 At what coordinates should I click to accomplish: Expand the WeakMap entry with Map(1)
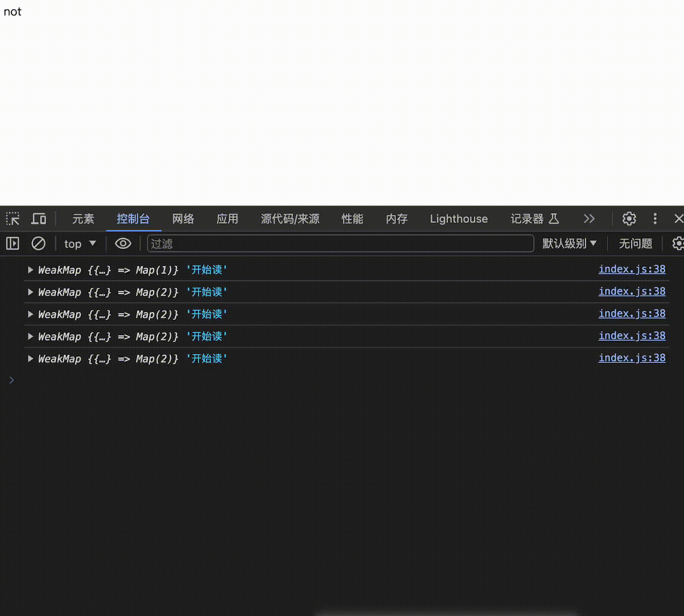(30, 270)
